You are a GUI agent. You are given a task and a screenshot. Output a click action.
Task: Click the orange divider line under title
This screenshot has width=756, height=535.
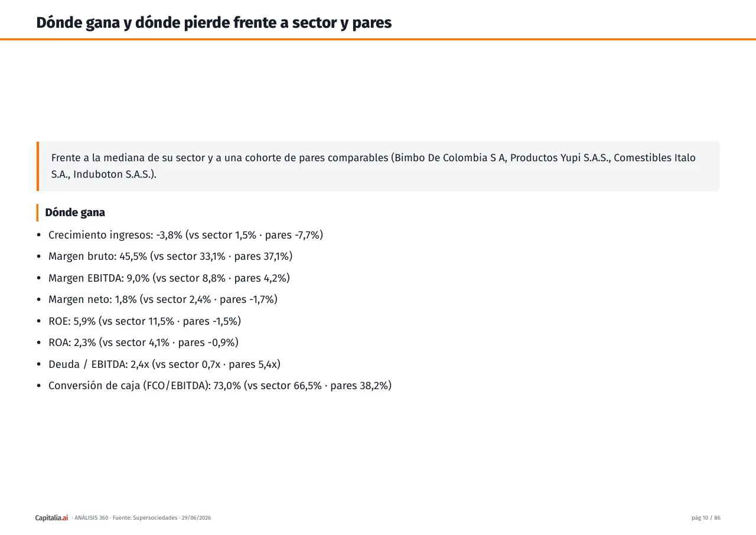[x=378, y=39]
